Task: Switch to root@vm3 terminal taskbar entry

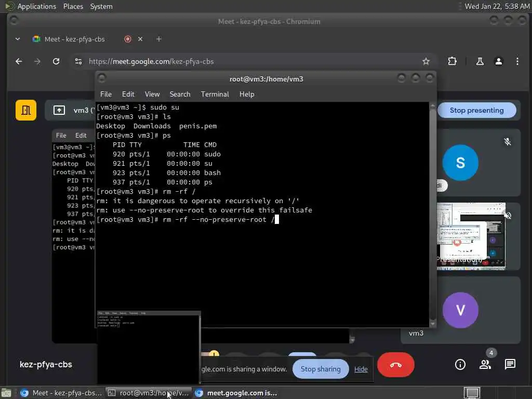Action: coord(149,393)
